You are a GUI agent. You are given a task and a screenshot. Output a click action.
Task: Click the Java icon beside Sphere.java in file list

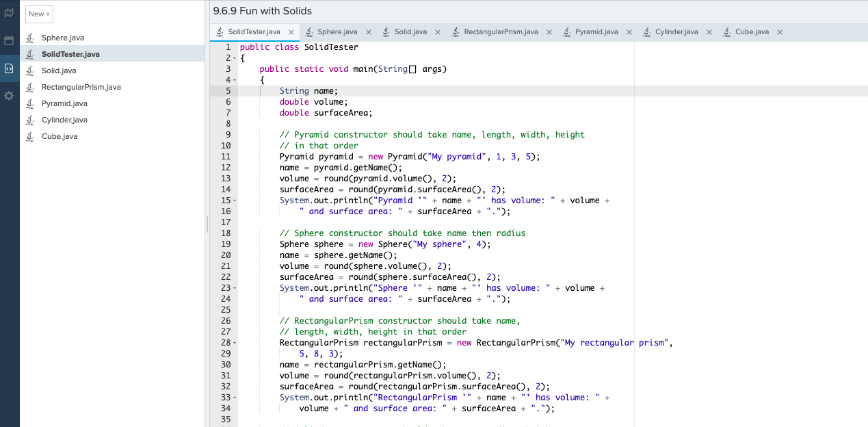tap(29, 38)
